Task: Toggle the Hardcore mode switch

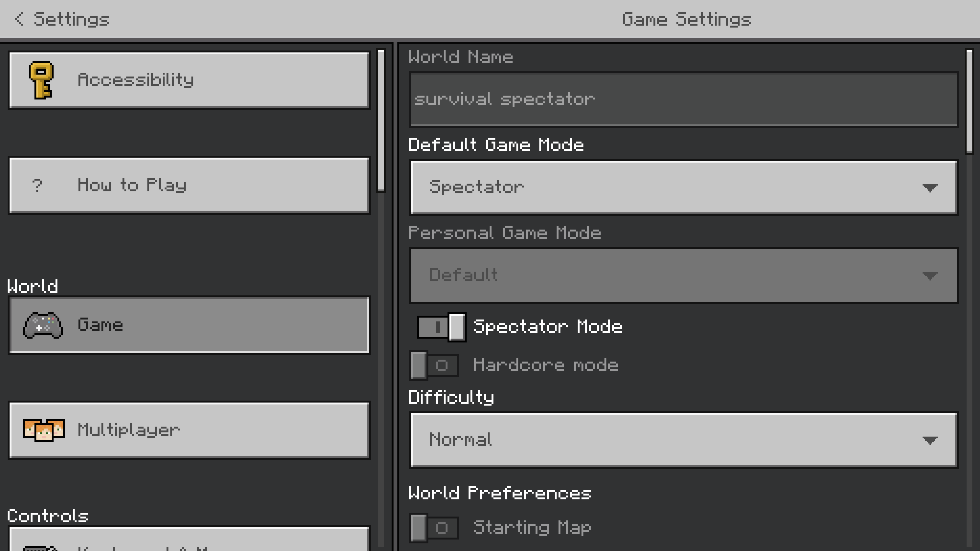Action: coord(434,365)
